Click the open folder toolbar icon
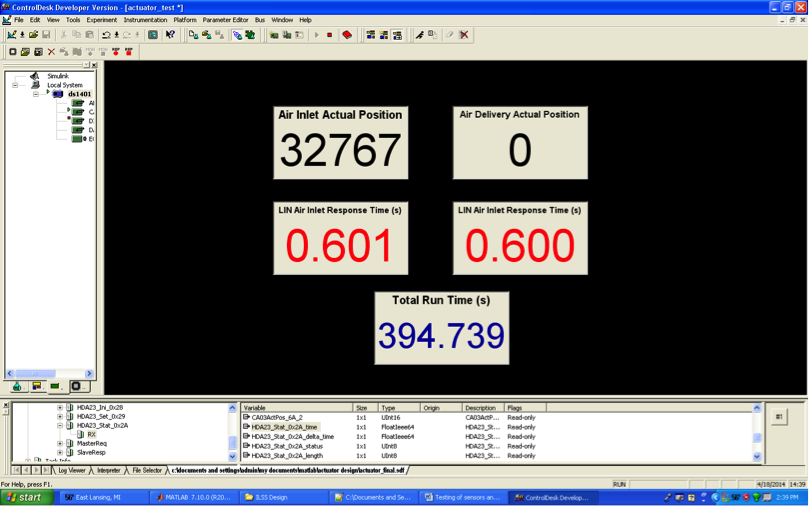Screen dimensions: 809x506 coord(34,35)
